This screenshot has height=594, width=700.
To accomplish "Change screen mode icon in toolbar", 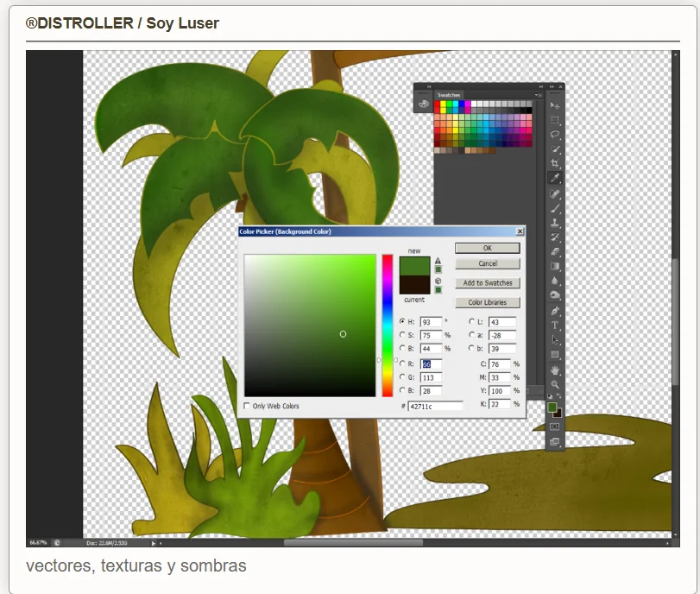I will coord(554,442).
